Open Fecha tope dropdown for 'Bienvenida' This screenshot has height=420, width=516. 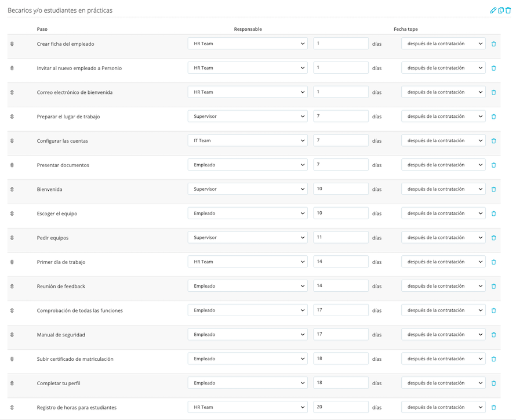click(444, 189)
